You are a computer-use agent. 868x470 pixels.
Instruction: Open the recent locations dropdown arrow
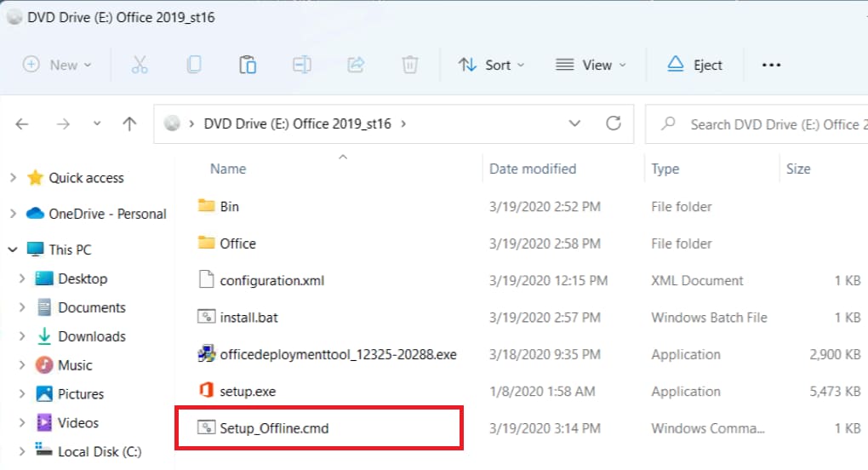97,123
